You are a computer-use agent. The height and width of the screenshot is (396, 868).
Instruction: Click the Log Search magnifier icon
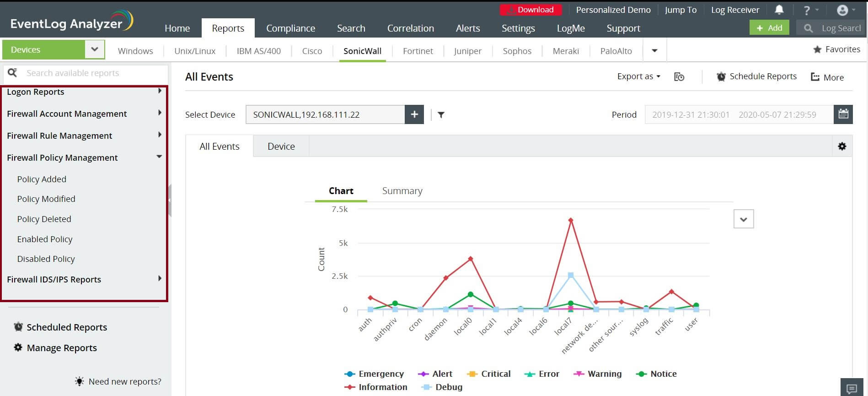[809, 28]
